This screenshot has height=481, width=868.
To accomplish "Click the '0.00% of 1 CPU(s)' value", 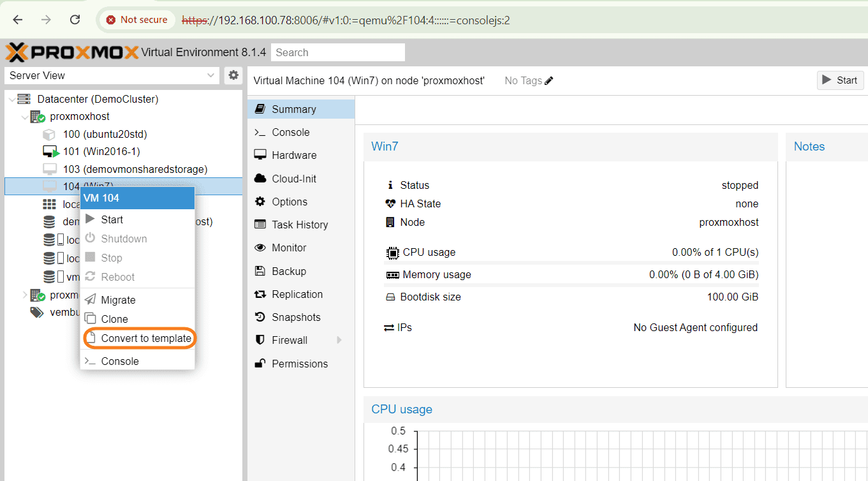I will click(x=716, y=252).
